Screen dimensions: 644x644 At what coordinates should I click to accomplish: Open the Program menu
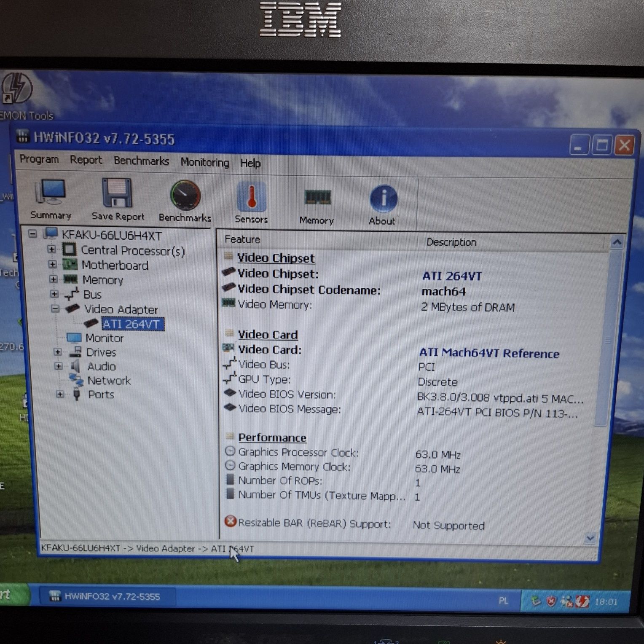point(39,159)
